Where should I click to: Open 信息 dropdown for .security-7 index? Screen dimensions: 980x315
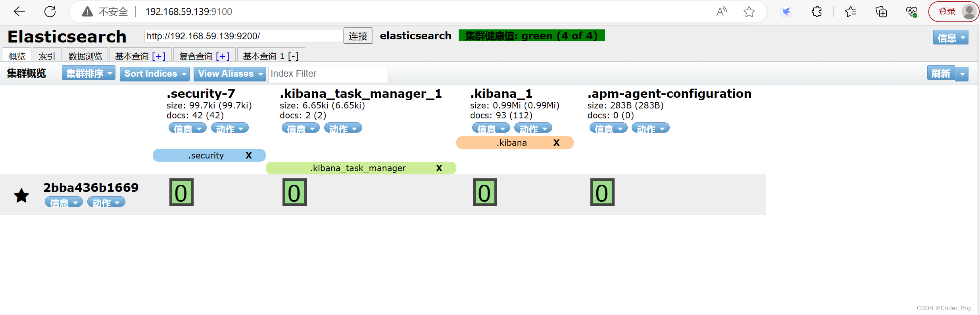[187, 128]
